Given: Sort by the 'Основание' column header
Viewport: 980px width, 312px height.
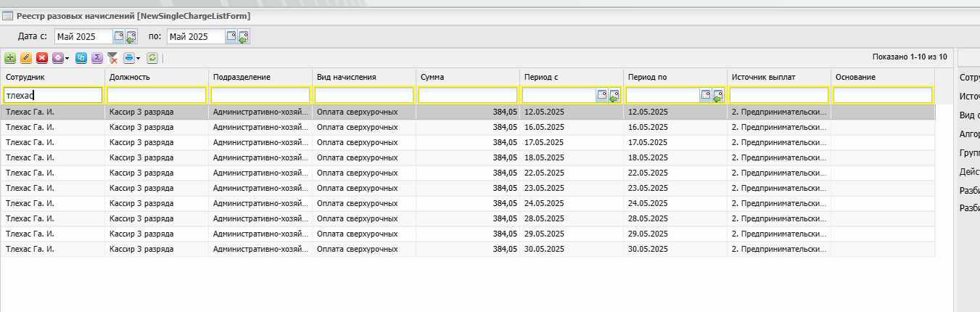Looking at the screenshot, I should coord(883,77).
